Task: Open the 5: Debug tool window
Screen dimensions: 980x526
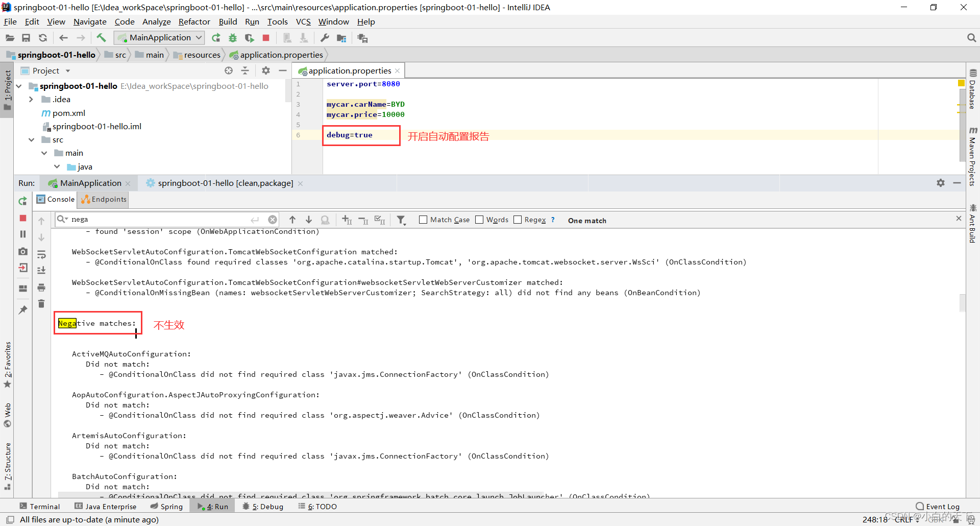Action: (x=263, y=507)
